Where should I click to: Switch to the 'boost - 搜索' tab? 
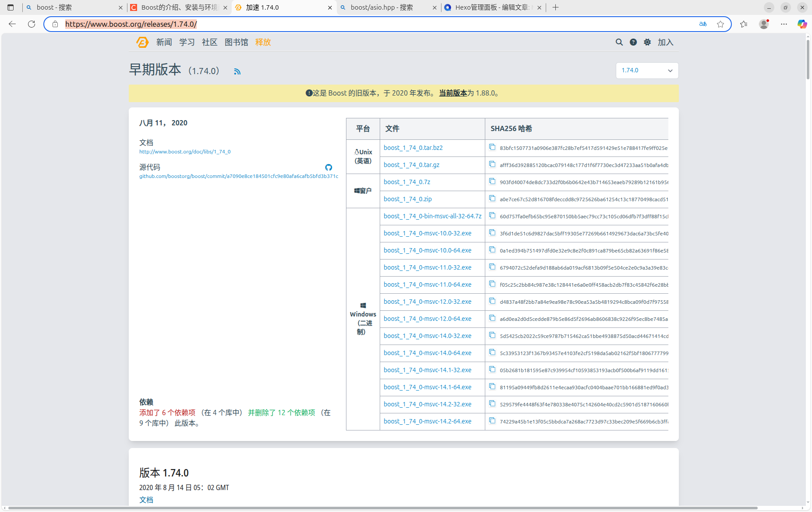[74, 7]
